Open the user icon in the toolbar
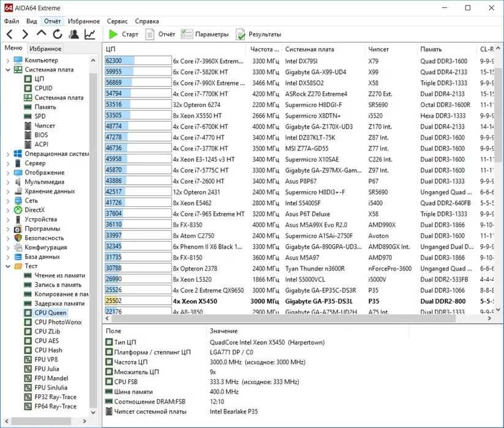Image resolution: width=504 pixels, height=428 pixels. [x=73, y=34]
